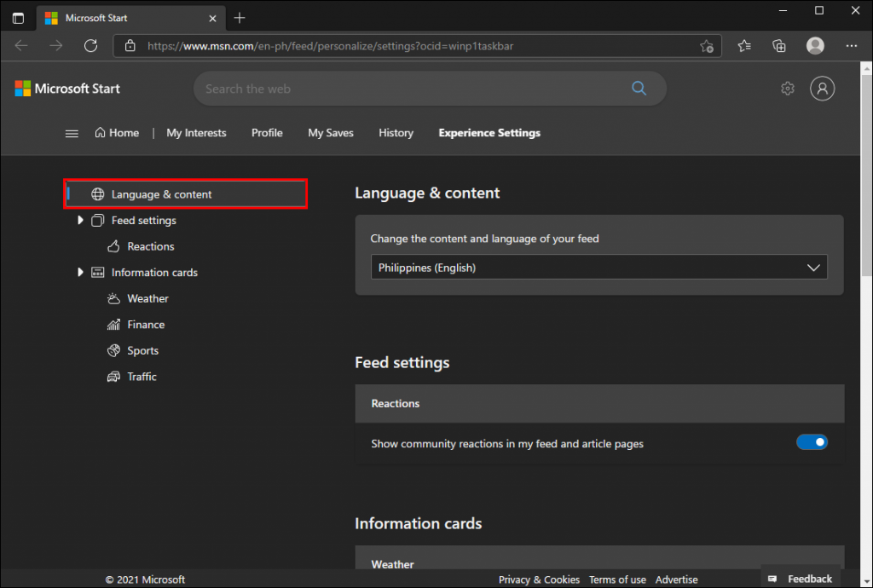This screenshot has height=588, width=873.
Task: Open the Philippines (English) language dropdown
Action: coord(599,267)
